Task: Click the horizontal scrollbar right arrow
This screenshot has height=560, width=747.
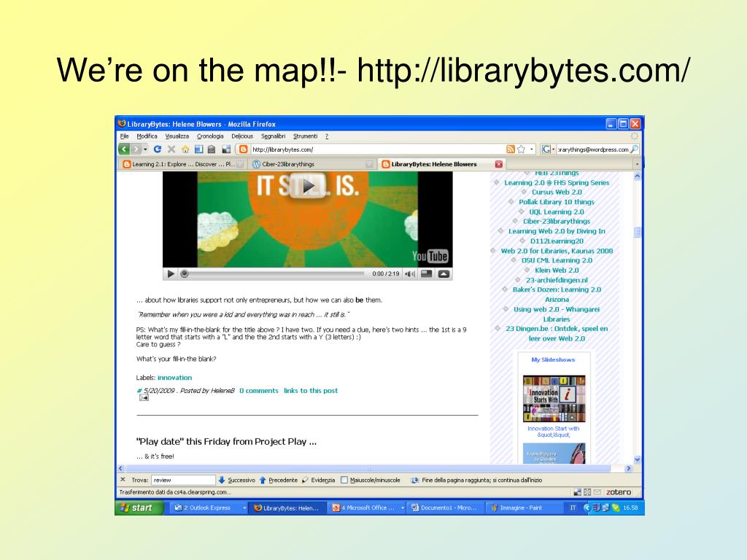Action: click(628, 469)
